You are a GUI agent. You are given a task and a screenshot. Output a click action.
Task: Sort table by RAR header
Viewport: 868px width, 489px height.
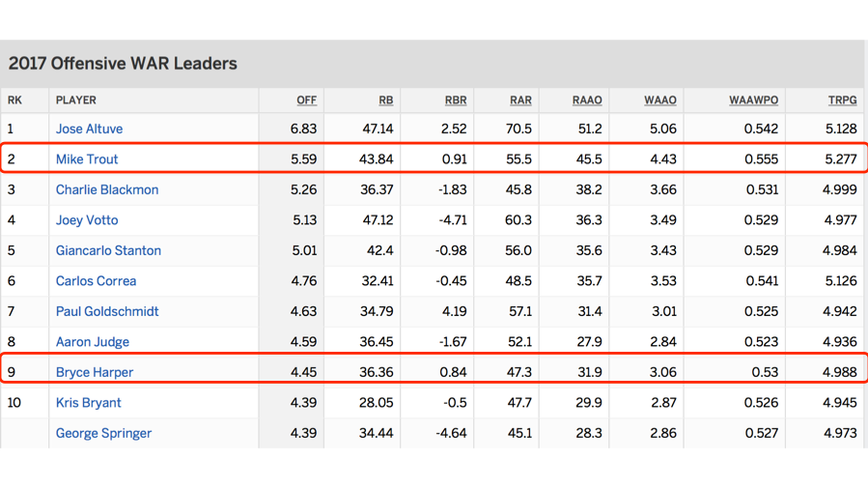(520, 100)
